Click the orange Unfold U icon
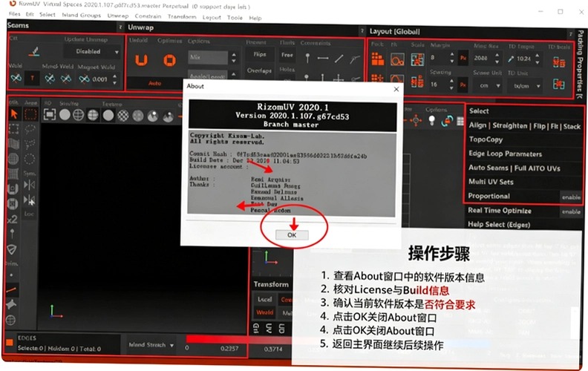The width and height of the screenshot is (588, 371). [141, 60]
